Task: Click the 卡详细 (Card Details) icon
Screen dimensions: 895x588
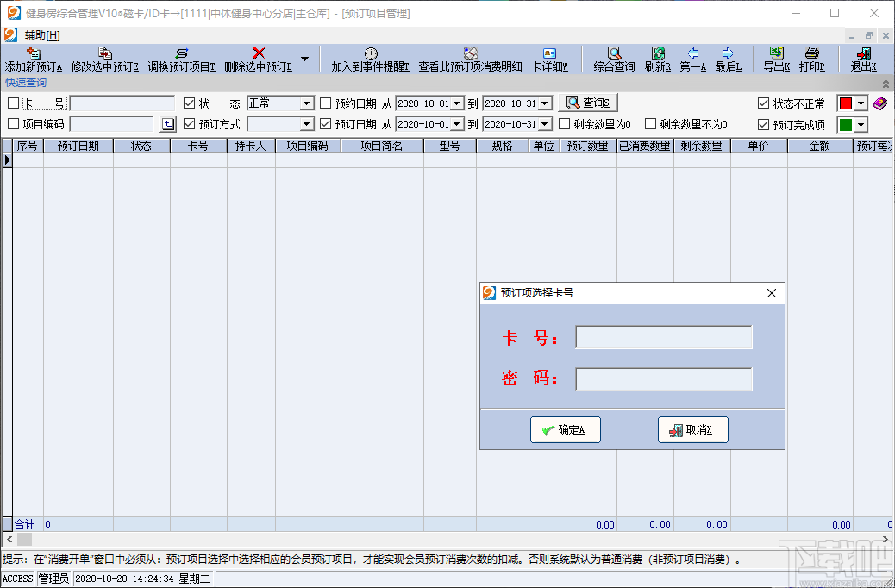Action: coord(548,59)
